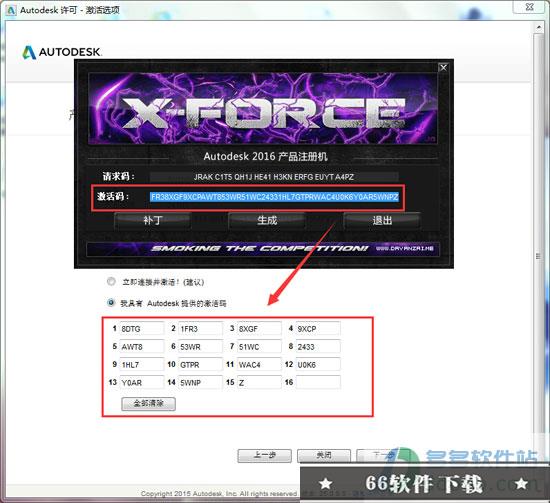The height and width of the screenshot is (503, 550).
Task: Click the 补丁 button in the keygen
Action: point(153,221)
